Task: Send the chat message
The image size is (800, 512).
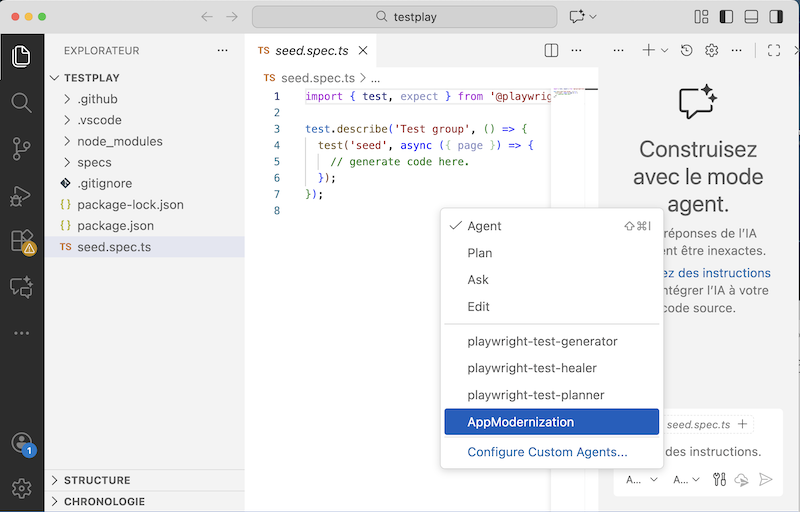Action: (765, 479)
